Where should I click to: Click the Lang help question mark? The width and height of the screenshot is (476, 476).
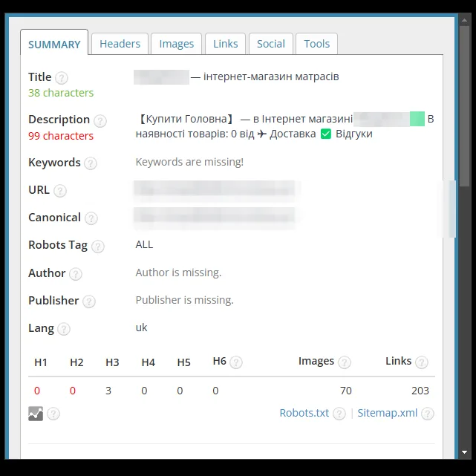64,329
